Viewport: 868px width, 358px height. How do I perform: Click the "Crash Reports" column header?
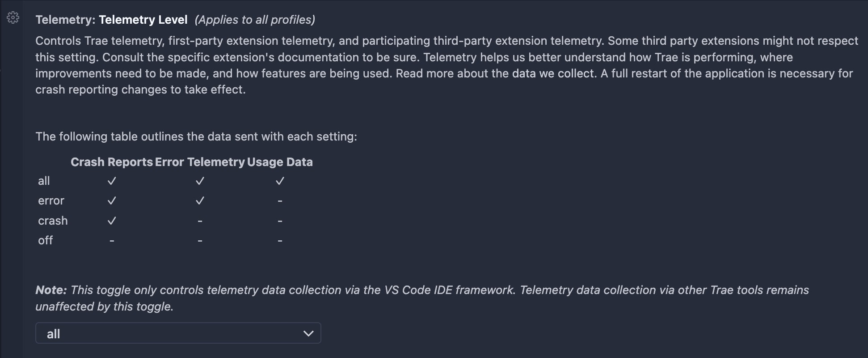[x=112, y=162]
